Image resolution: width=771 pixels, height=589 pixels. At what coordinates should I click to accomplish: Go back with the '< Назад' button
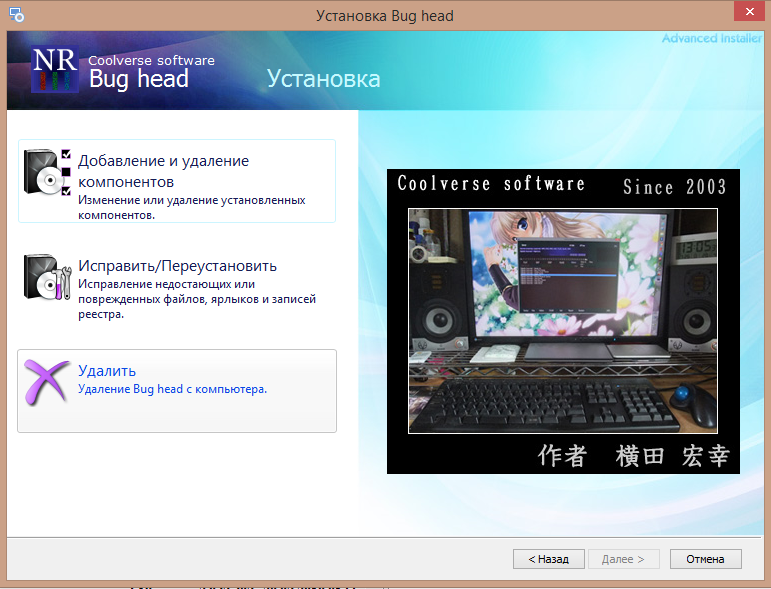(549, 559)
